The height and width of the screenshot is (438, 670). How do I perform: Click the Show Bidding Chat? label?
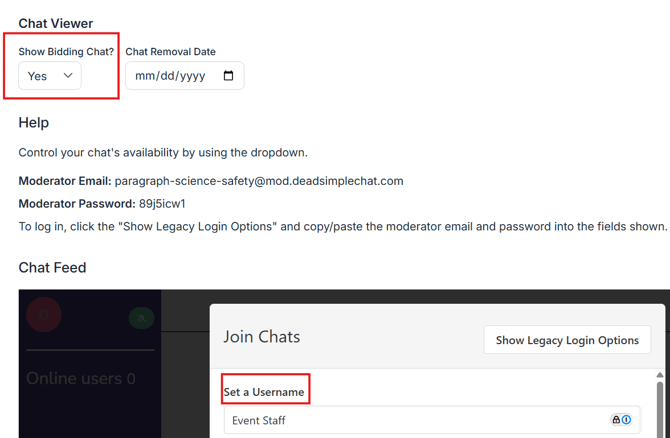[66, 51]
